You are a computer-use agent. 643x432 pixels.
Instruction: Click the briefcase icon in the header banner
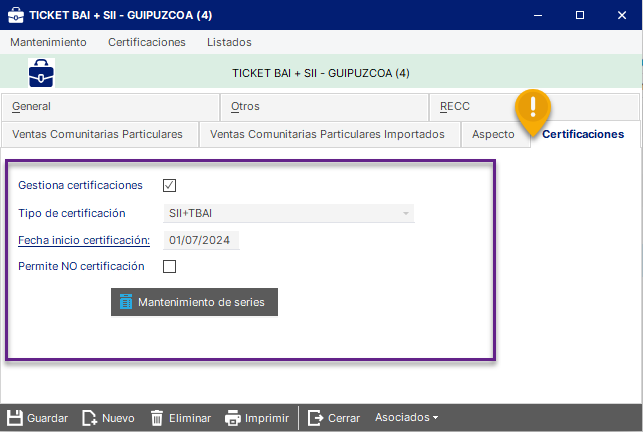[x=41, y=73]
